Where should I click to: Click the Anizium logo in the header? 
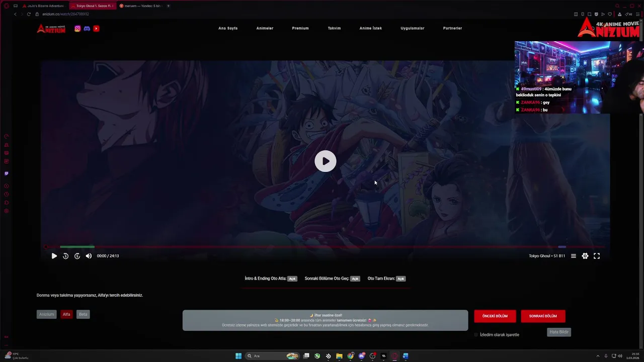(51, 29)
